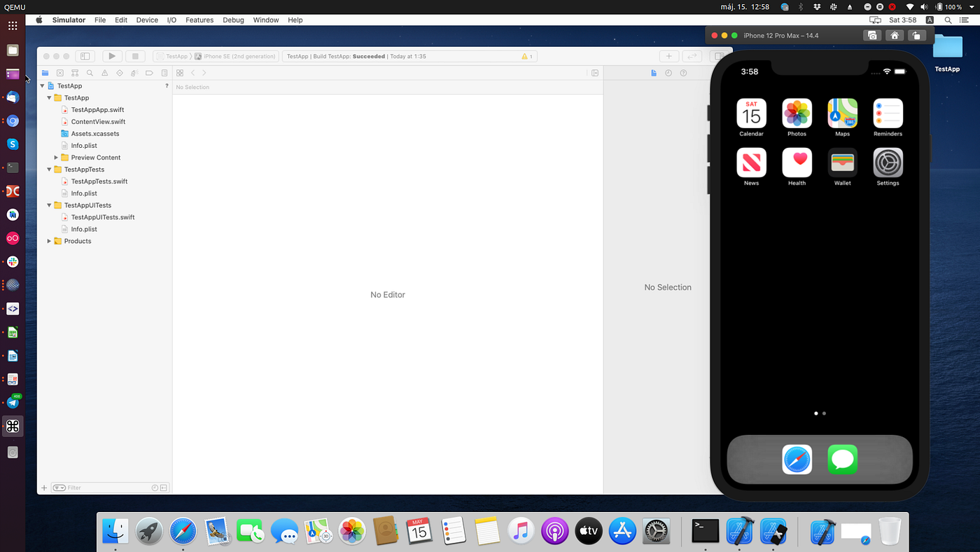The height and width of the screenshot is (552, 980).
Task: Run the app with the Play button
Action: point(112,56)
